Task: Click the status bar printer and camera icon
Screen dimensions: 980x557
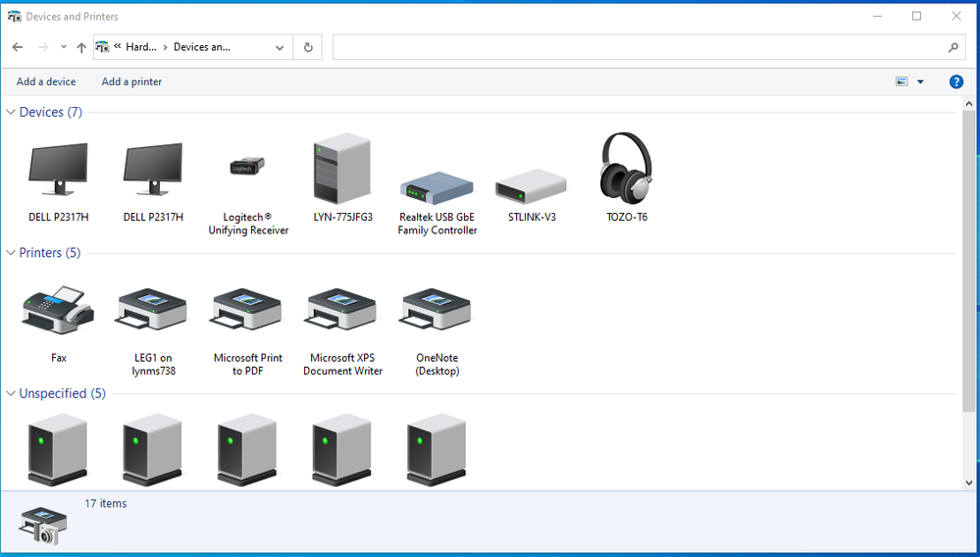Action: click(x=44, y=526)
